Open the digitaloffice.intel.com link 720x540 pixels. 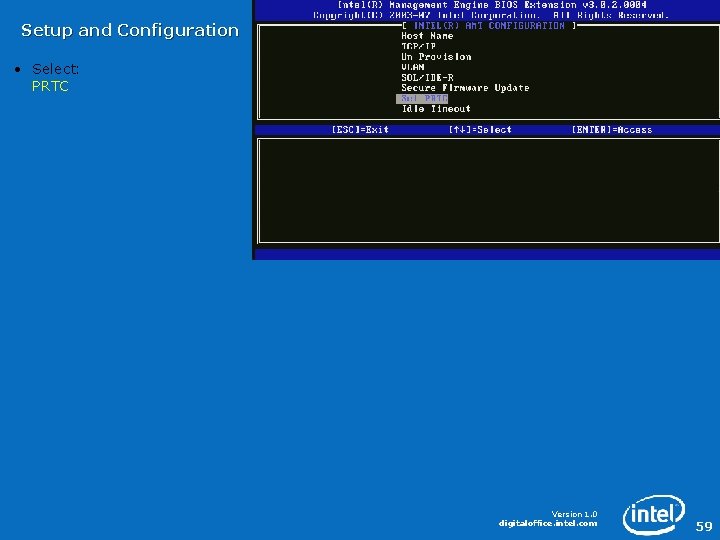point(548,523)
